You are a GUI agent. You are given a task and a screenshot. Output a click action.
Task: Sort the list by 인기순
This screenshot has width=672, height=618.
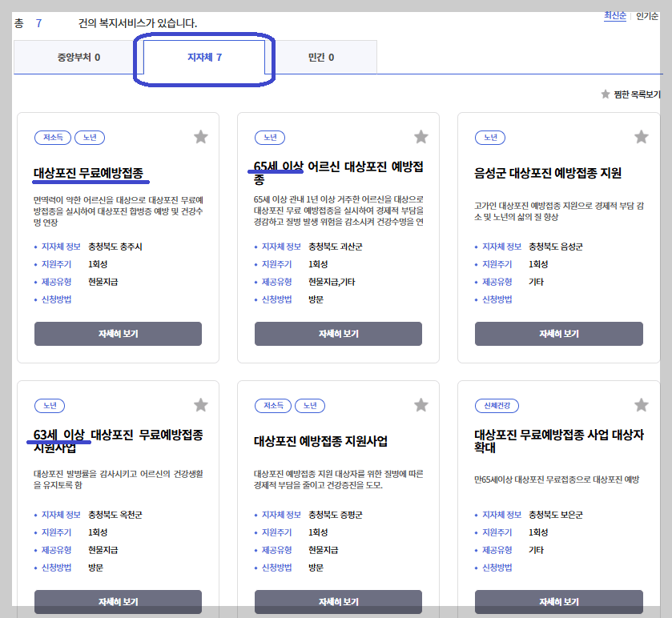coord(647,16)
